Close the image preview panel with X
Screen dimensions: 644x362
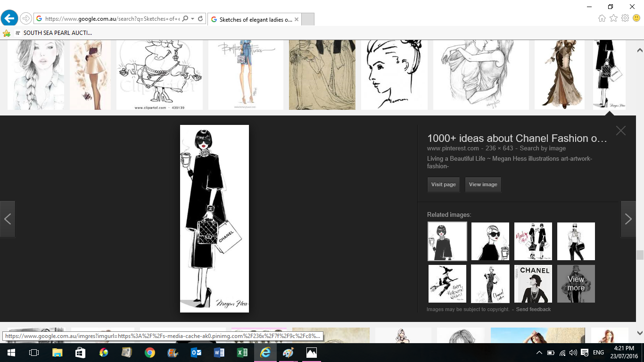coord(620,131)
